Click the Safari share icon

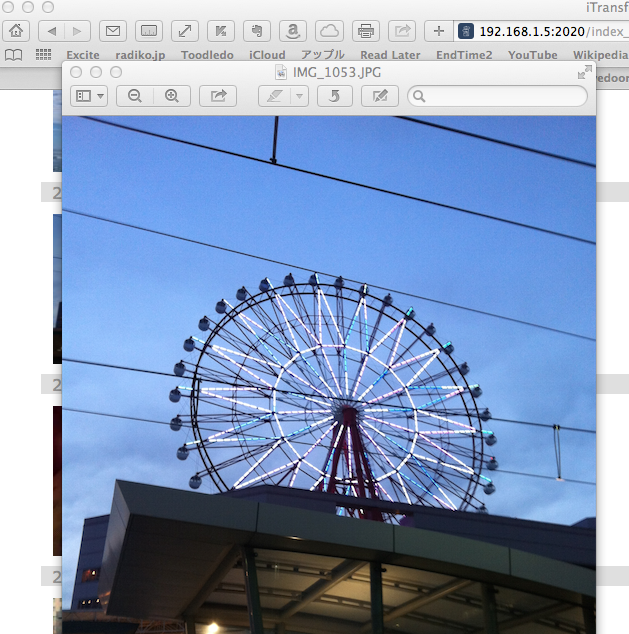402,31
